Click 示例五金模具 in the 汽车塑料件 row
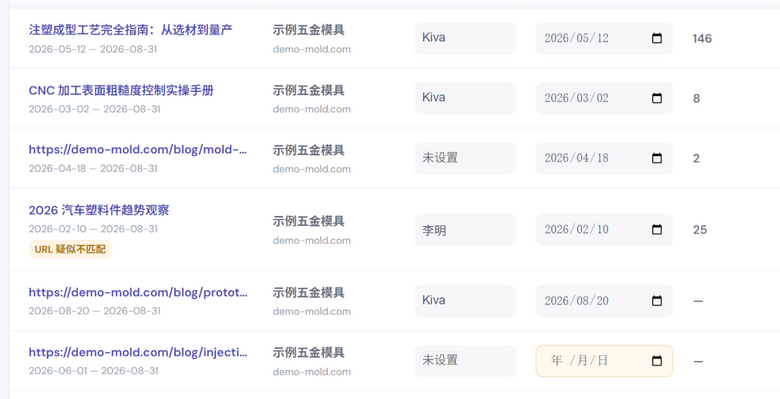 pos(308,221)
